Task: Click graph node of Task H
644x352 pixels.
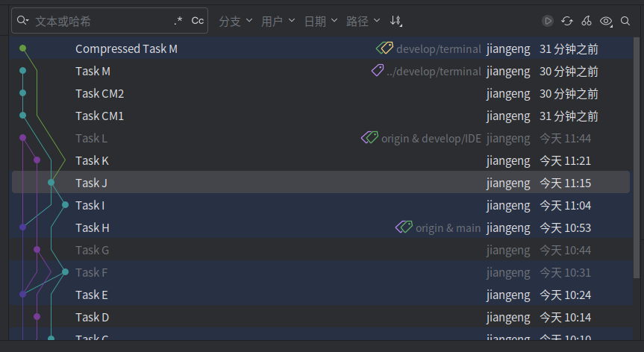Action: coord(22,227)
